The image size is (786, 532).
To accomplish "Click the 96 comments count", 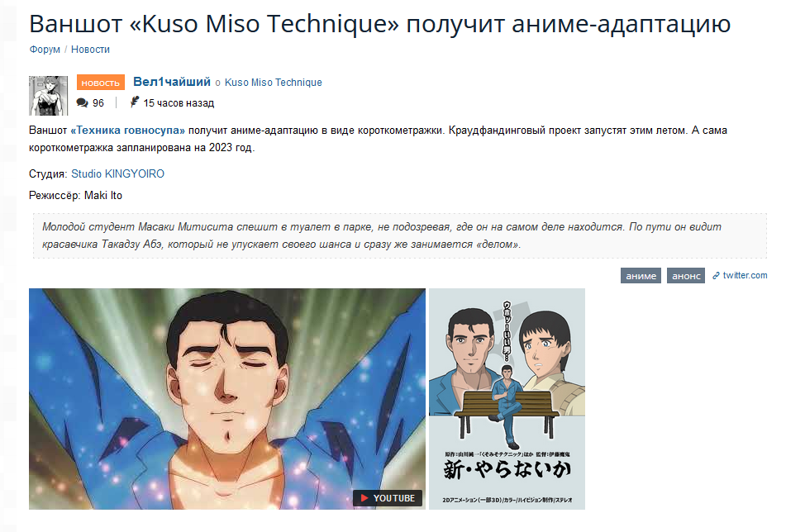I will tap(98, 102).
